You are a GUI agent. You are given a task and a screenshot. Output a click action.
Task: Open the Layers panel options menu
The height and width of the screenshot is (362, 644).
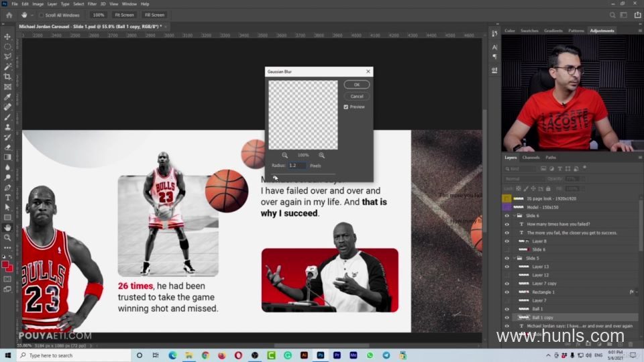(639, 158)
